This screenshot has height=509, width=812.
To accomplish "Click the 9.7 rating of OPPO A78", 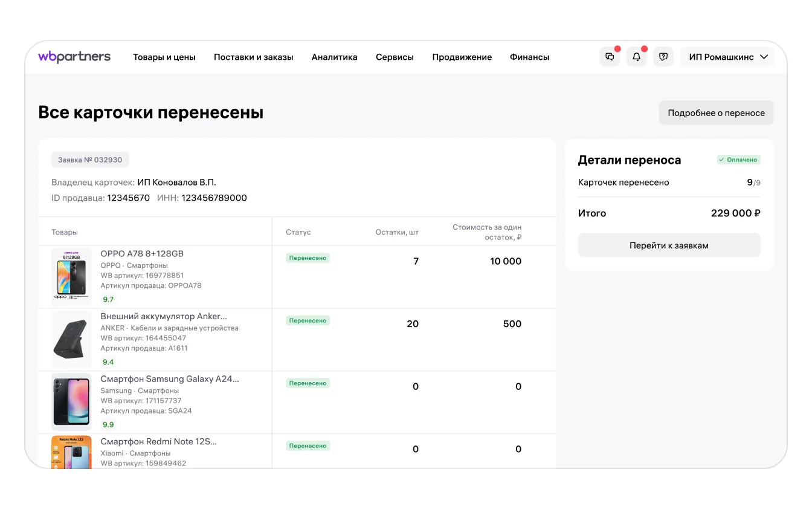I will [108, 299].
